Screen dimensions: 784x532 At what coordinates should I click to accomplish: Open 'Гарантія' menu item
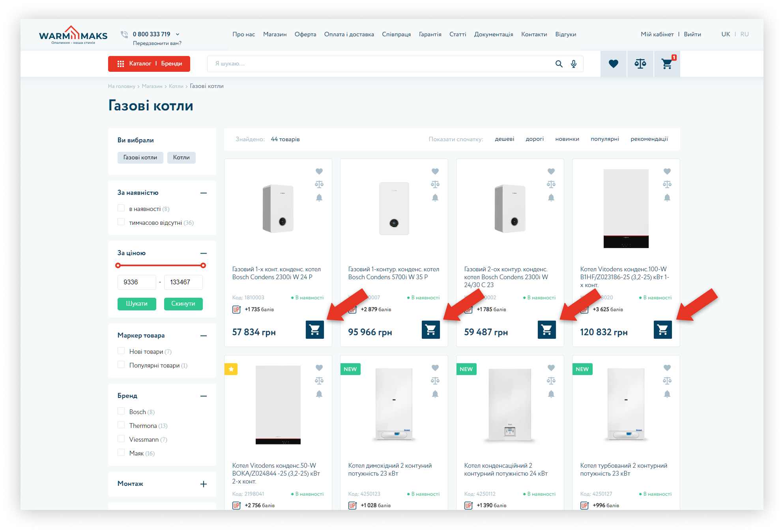coord(430,34)
